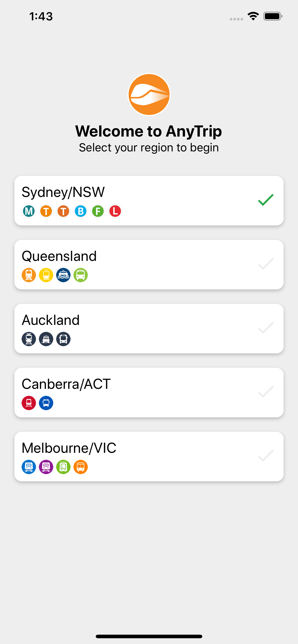Toggle the Sydney/NSW green checkmark
298x644 pixels.
266,200
